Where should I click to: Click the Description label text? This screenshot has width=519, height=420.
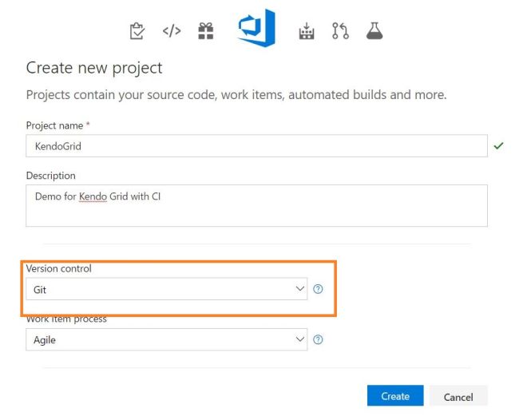tap(51, 176)
